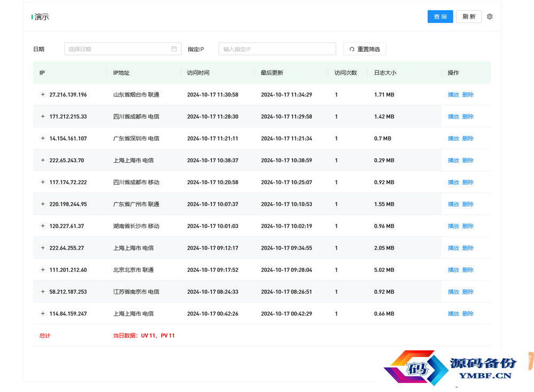Expand row 222.64.255.27

point(43,248)
